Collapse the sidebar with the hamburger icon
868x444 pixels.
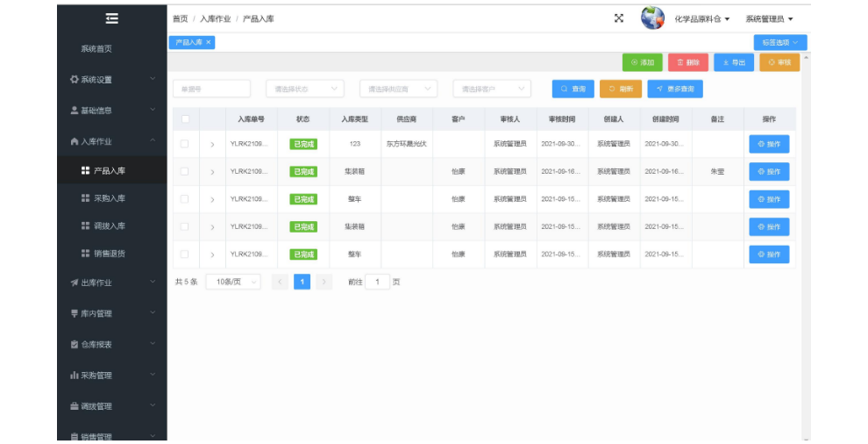tap(112, 18)
